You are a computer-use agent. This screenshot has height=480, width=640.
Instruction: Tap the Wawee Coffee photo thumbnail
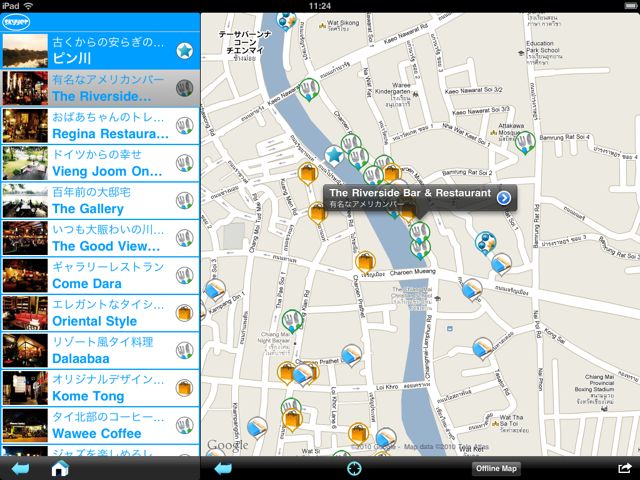point(25,426)
